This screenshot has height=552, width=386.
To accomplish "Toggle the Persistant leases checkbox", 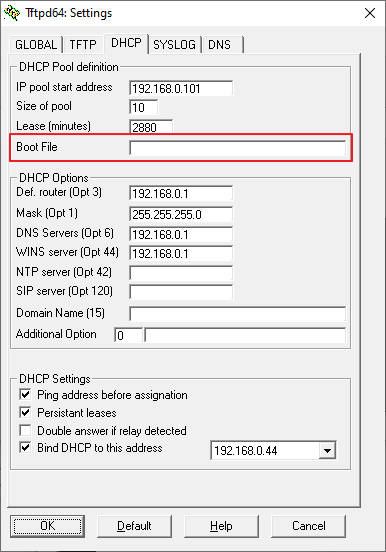I will click(x=25, y=412).
